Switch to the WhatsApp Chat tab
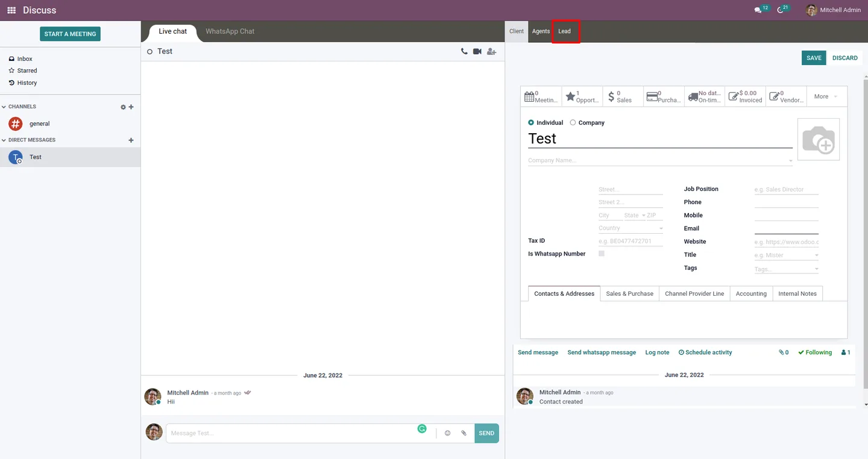 click(x=230, y=31)
